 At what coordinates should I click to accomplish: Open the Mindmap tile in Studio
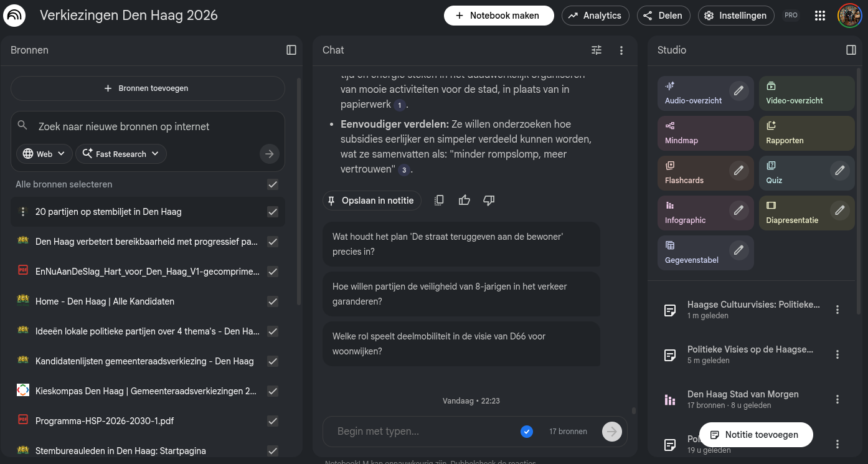click(x=705, y=133)
